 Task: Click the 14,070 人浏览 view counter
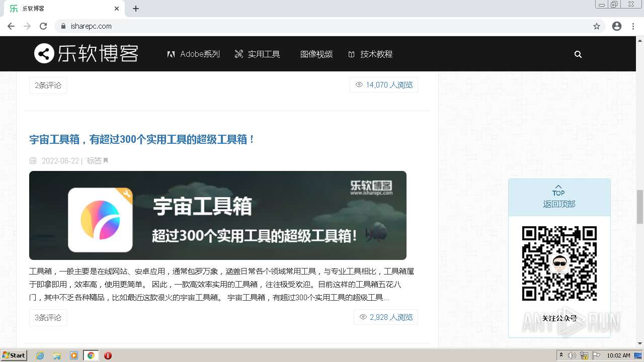[384, 85]
